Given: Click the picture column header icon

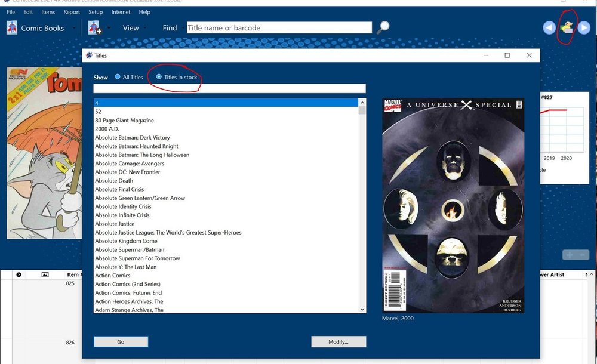Looking at the screenshot, I should 45,274.
